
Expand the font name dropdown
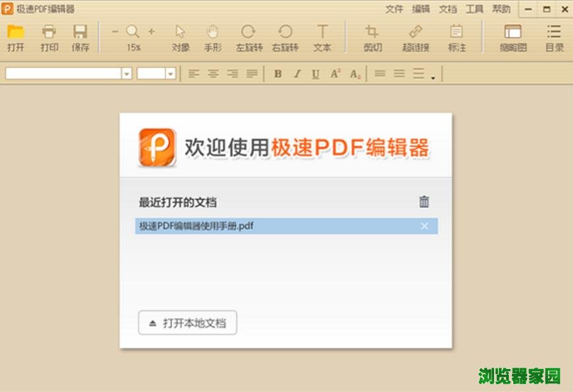(127, 74)
